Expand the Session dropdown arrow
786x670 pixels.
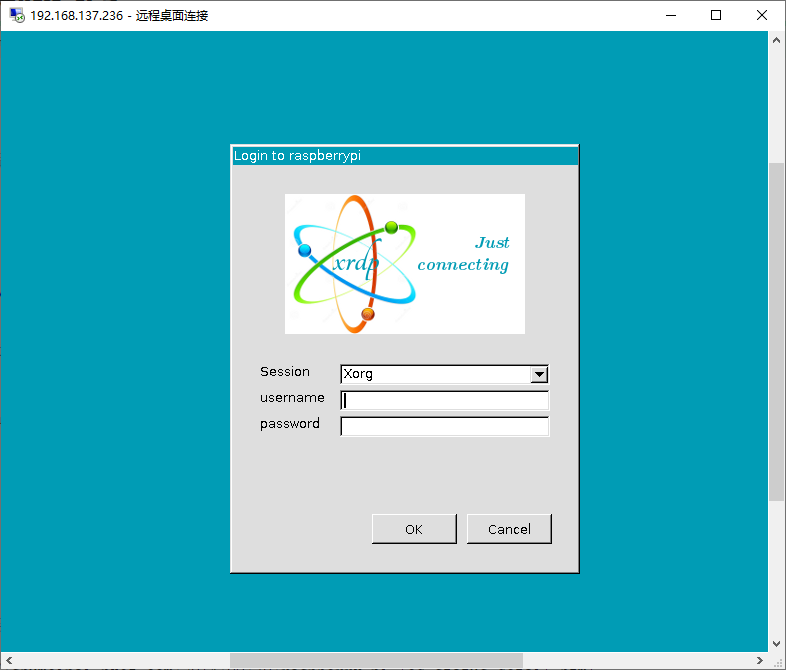539,375
